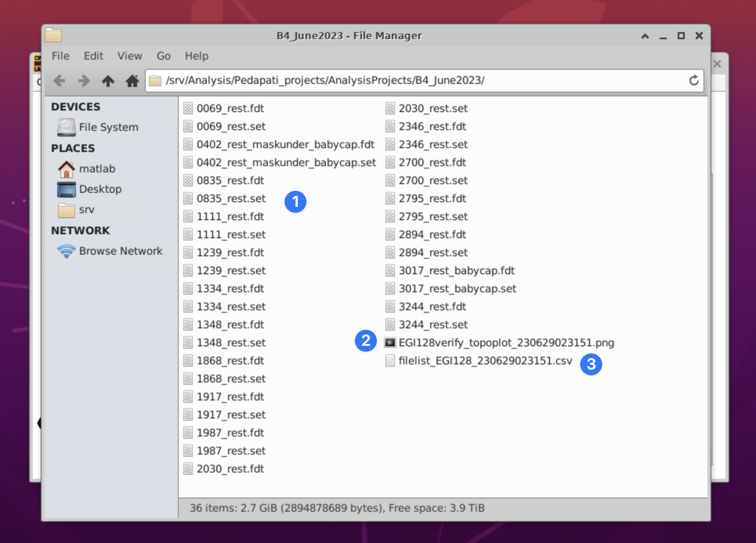Open Desktop in Places sidebar
The image size is (756, 543).
tap(100, 189)
